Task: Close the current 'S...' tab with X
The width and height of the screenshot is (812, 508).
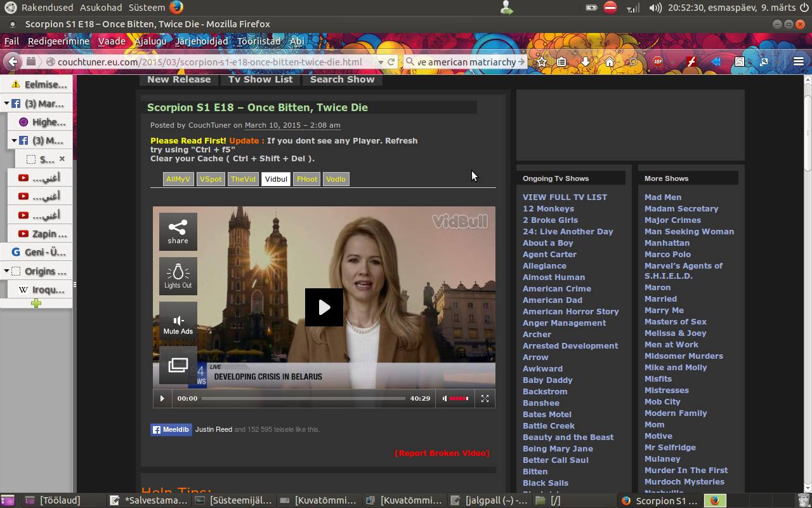Action: [62, 159]
